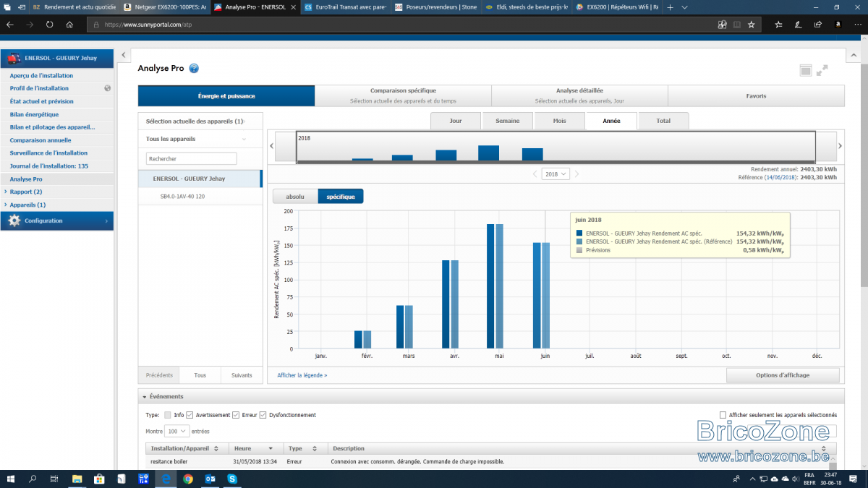Click the 2018 timeline range slider
This screenshot has height=488, width=868.
point(556,146)
